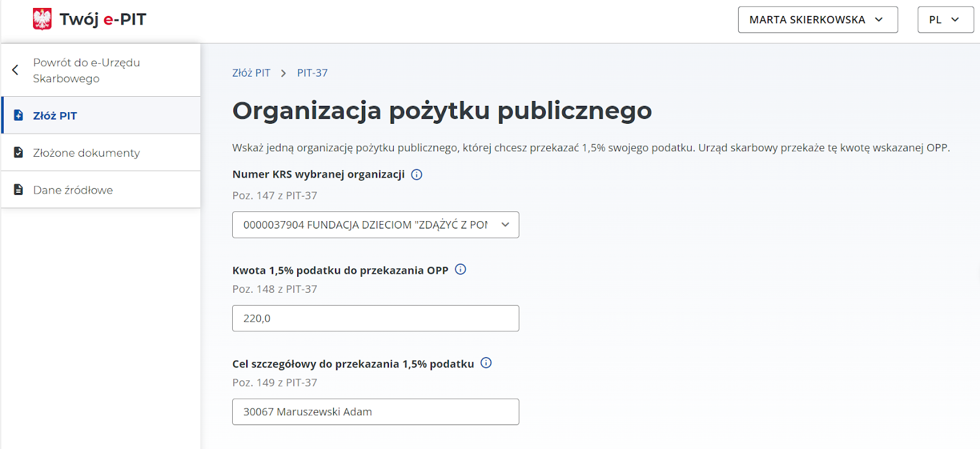
Task: Expand the PL language selector
Action: coord(944,20)
